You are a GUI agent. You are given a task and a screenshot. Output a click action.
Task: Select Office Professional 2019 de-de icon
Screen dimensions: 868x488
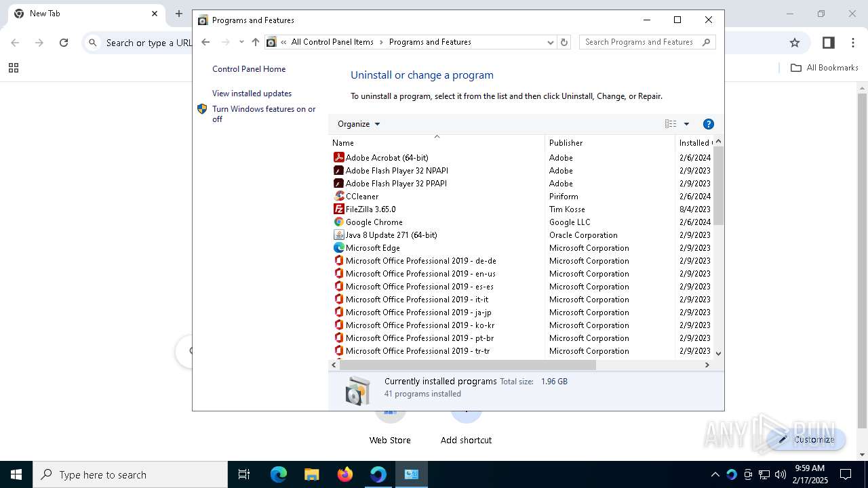click(x=339, y=260)
